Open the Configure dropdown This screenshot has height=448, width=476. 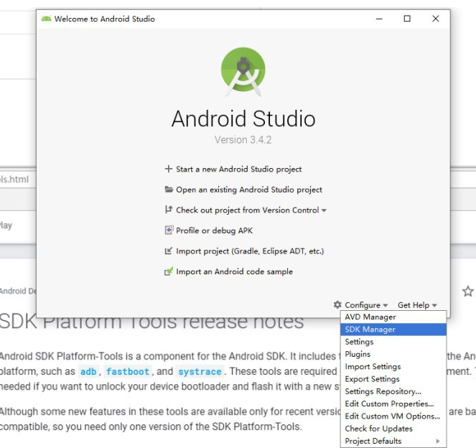(366, 305)
